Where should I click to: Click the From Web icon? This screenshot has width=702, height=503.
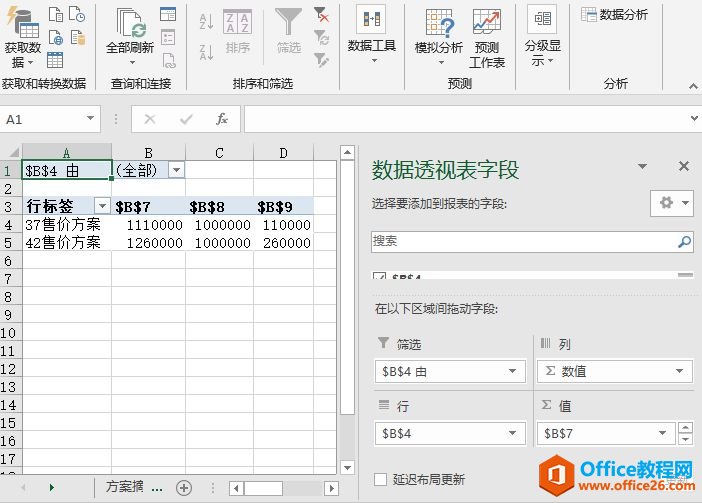tap(56, 38)
